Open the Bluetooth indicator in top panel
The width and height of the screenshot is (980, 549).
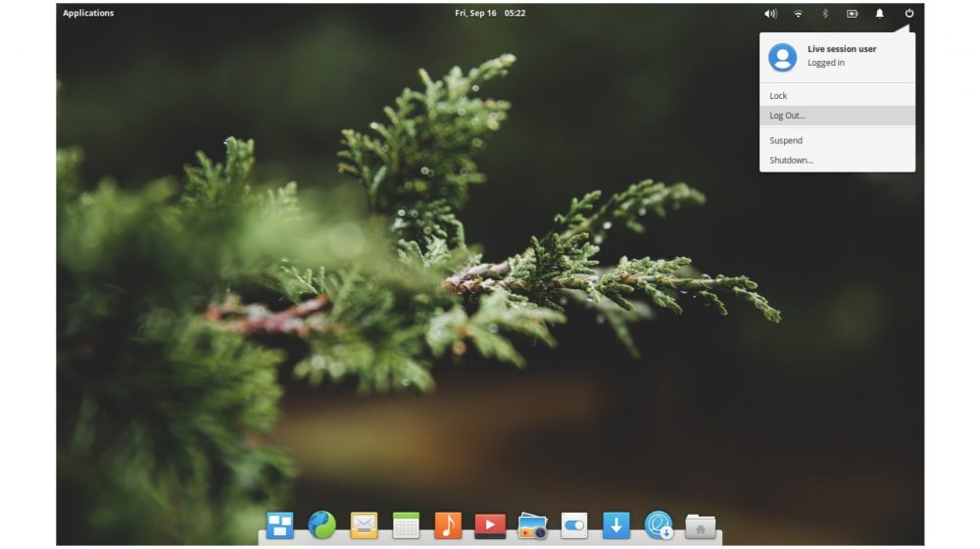[x=825, y=14]
